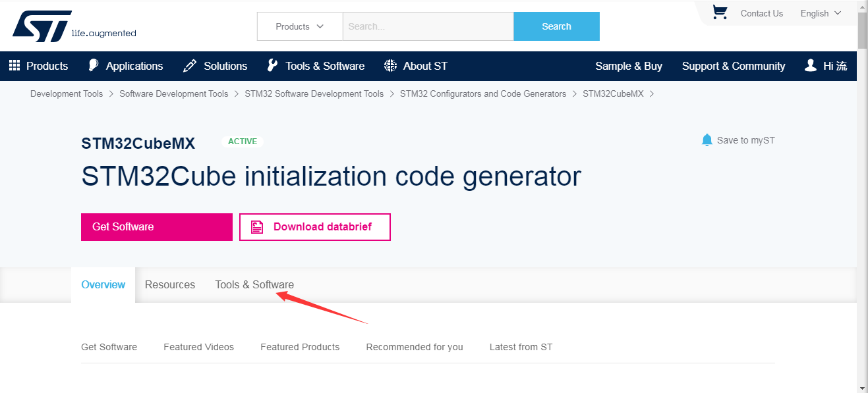
Task: Click the user profile icon
Action: (x=811, y=65)
